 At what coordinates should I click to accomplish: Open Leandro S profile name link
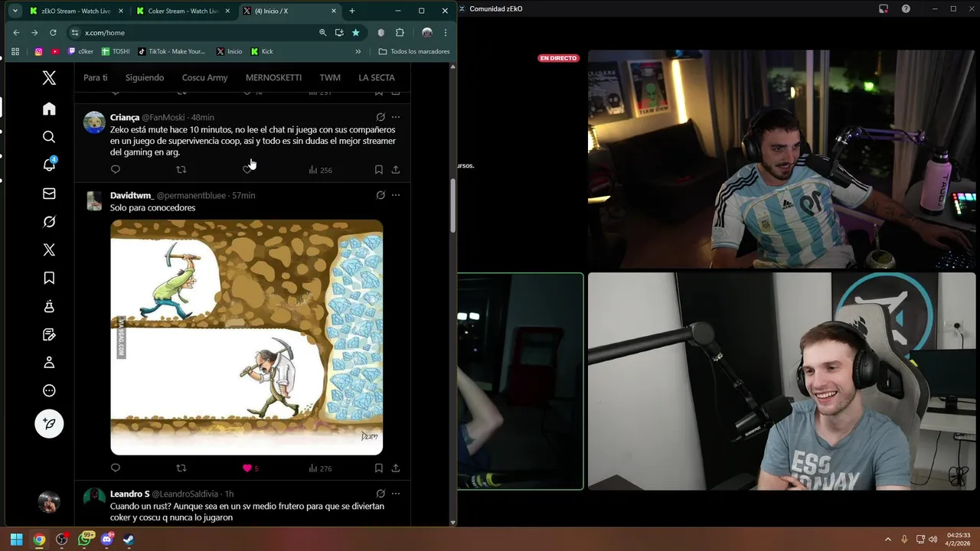[129, 494]
